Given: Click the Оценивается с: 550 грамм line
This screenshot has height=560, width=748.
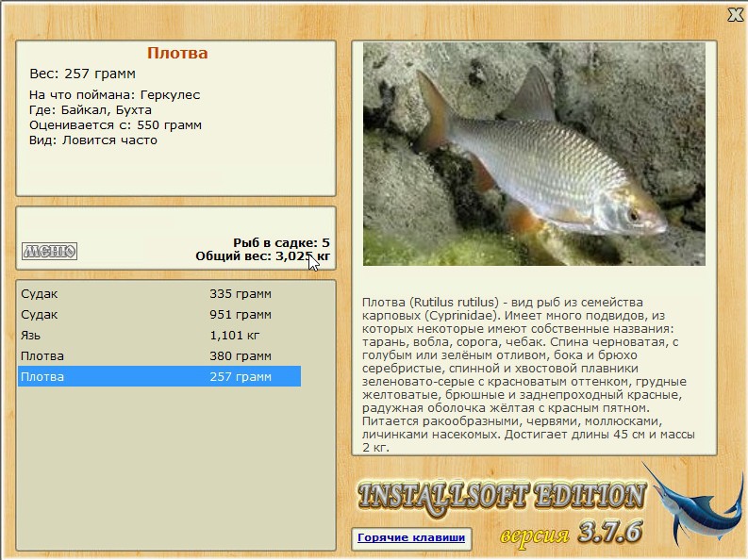Looking at the screenshot, I should 115,125.
